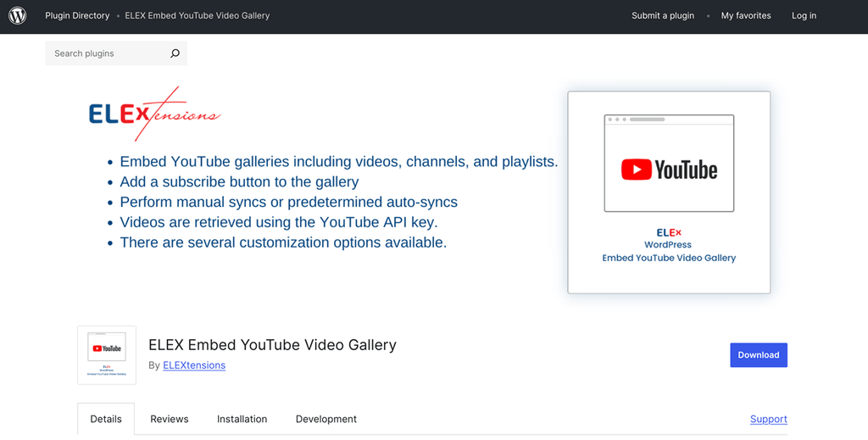Click "Add a subscribe button to the gallery" text
Image resolution: width=868 pixels, height=440 pixels.
pyautogui.click(x=239, y=181)
